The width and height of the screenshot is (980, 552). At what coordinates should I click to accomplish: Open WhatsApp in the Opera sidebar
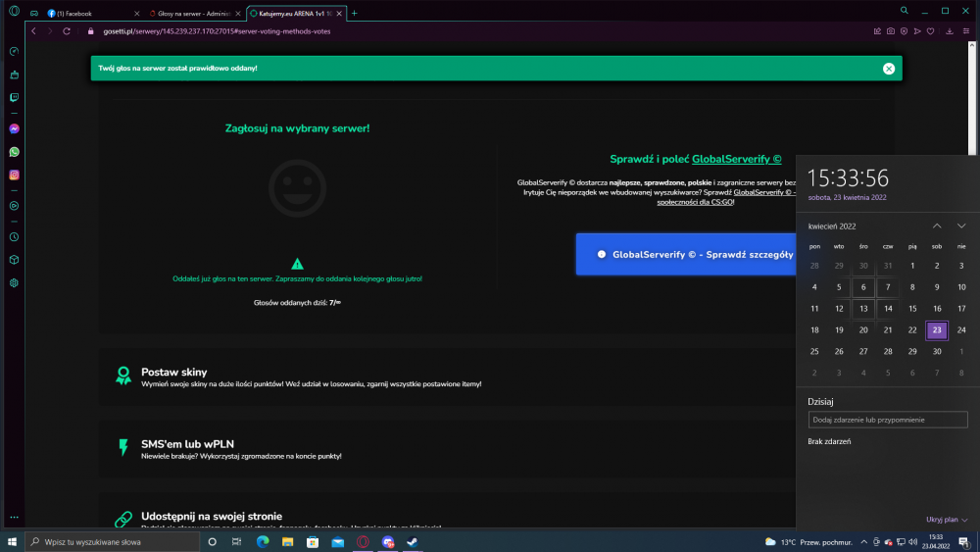coord(15,152)
